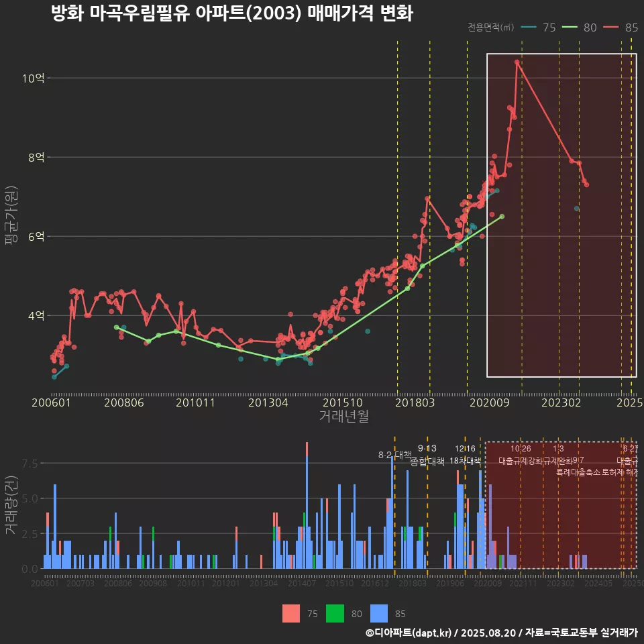Click the teal 75 line legend marker
644x644 pixels.
point(529,28)
